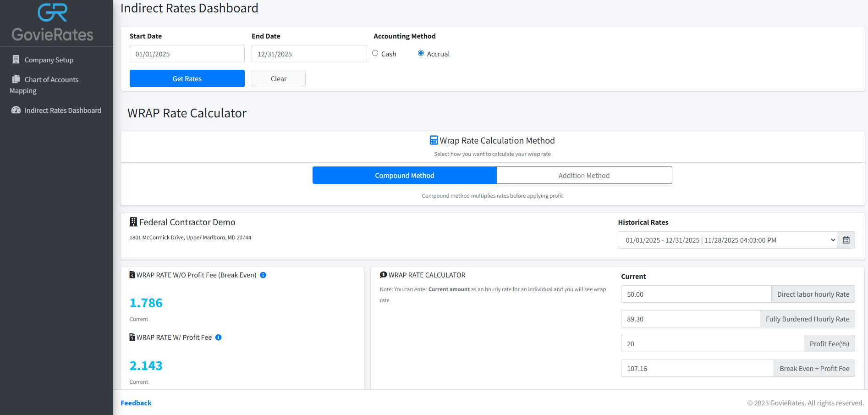868x415 pixels.
Task: Click the calculator icon by Wrap Rate Calculation Method
Action: (434, 140)
